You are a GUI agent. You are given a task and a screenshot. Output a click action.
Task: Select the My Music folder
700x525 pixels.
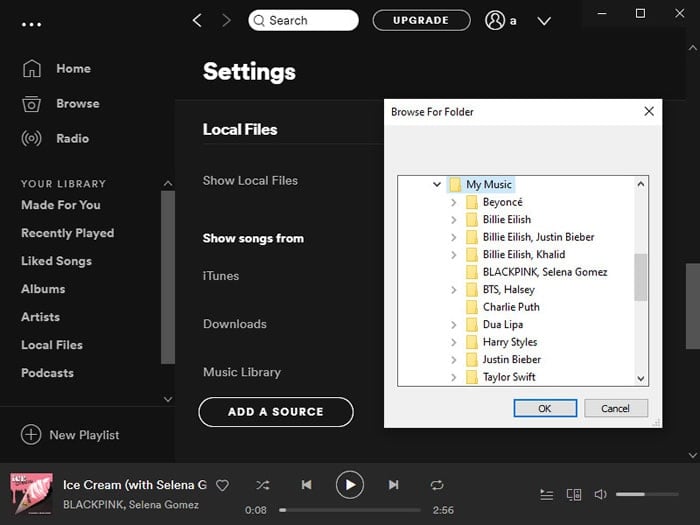[489, 184]
